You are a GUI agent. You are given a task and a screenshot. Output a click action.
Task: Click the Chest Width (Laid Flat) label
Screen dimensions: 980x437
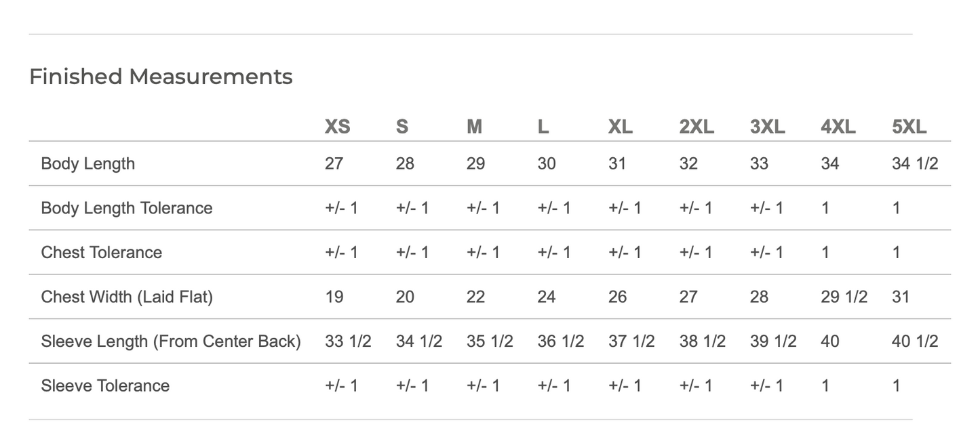[127, 297]
